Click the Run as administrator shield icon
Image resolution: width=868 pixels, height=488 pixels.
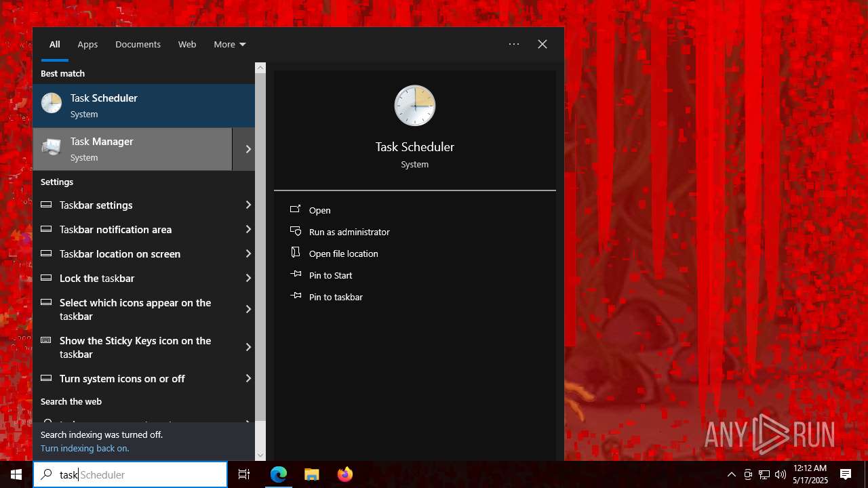point(295,231)
